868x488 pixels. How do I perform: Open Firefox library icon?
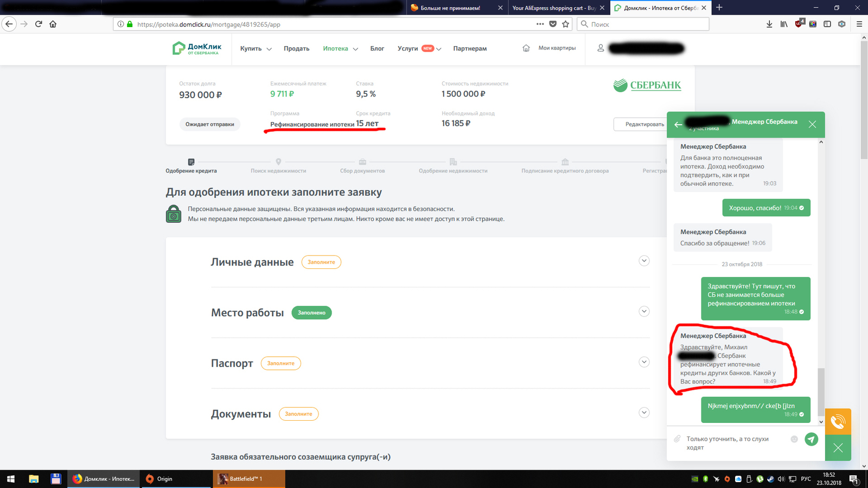(784, 24)
